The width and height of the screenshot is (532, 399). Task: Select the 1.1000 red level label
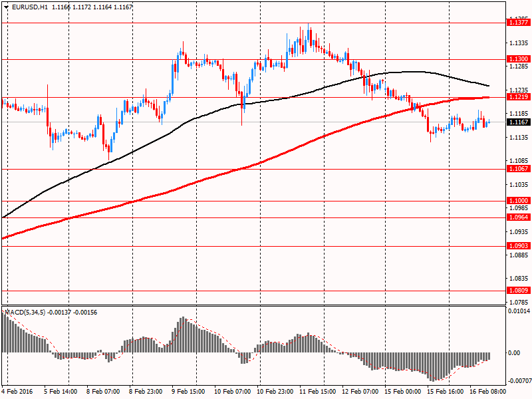click(519, 201)
